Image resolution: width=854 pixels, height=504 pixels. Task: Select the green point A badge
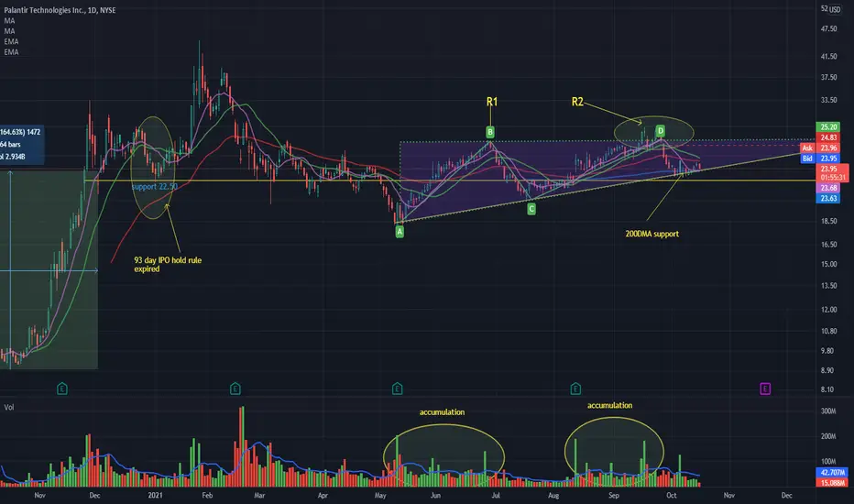(x=400, y=232)
